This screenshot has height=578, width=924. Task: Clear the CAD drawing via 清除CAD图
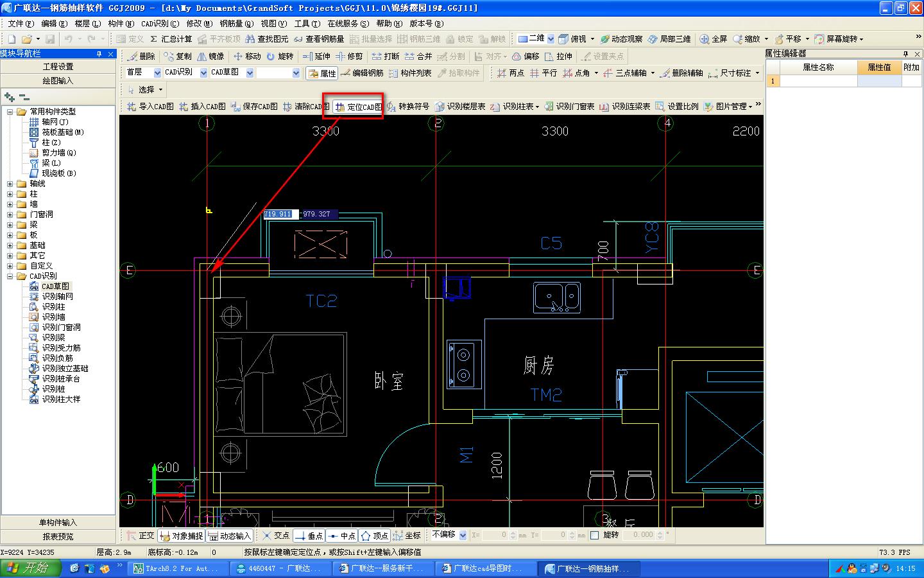(x=306, y=107)
